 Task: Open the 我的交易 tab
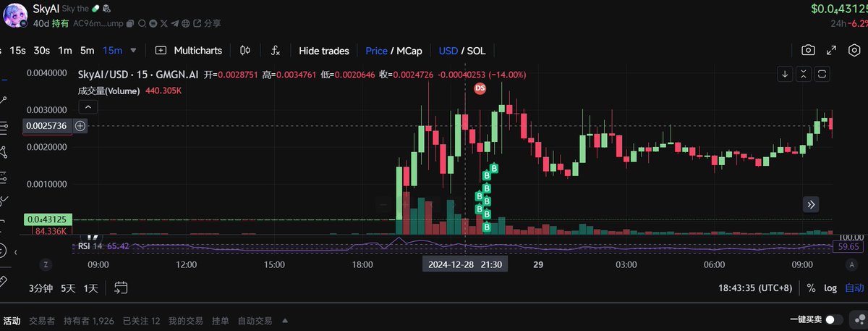pos(186,320)
